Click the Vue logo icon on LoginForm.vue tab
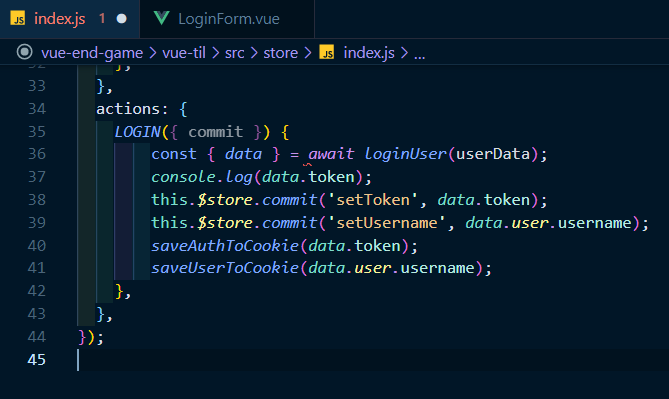Viewport: 669px width, 399px height. coord(161,18)
